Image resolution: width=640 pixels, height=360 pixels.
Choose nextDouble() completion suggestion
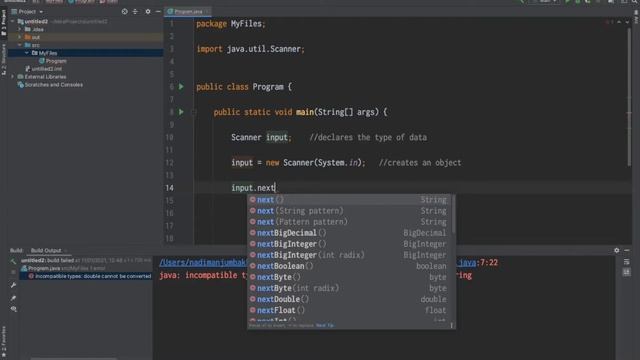coord(351,299)
